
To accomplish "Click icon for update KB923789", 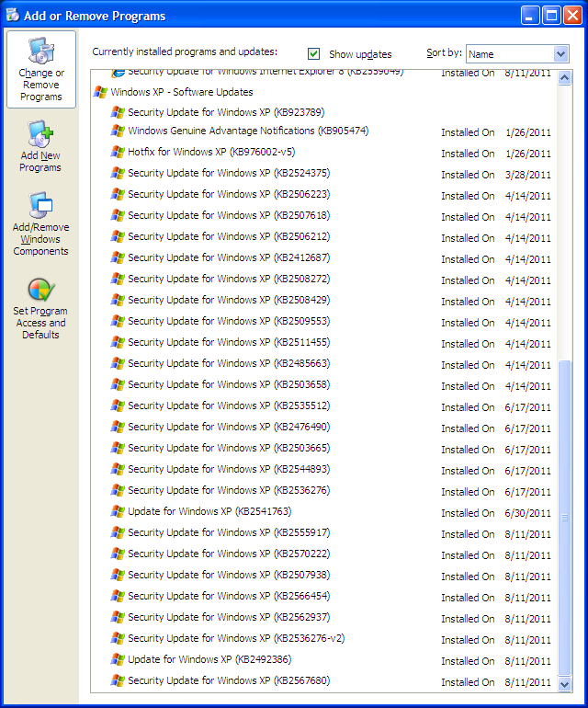I will tap(118, 112).
